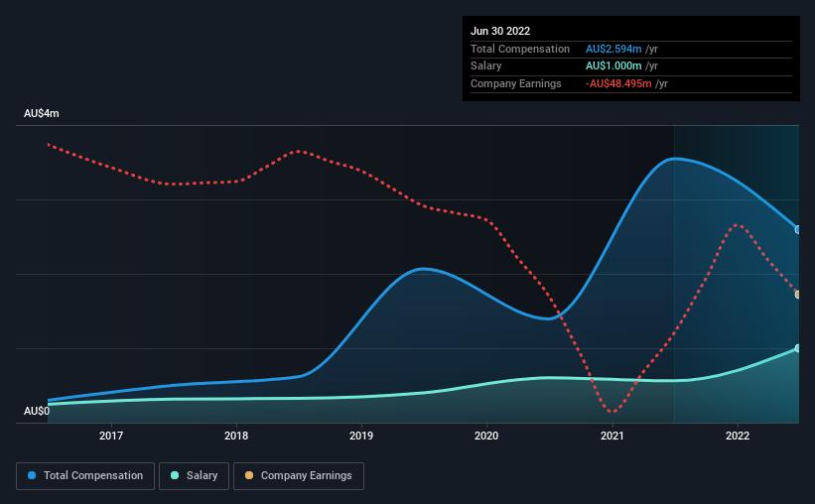Image resolution: width=815 pixels, height=504 pixels.
Task: Toggle the Company Earnings legend button
Action: tap(299, 476)
